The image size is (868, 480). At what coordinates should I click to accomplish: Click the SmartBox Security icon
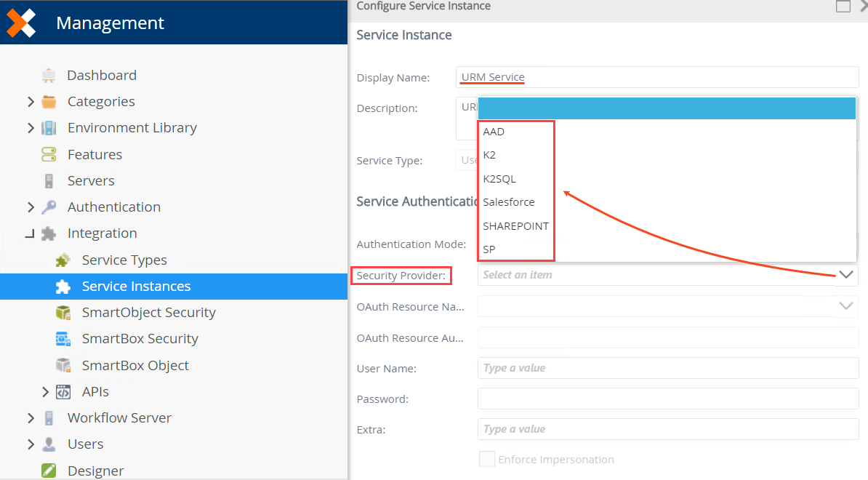pyautogui.click(x=63, y=338)
